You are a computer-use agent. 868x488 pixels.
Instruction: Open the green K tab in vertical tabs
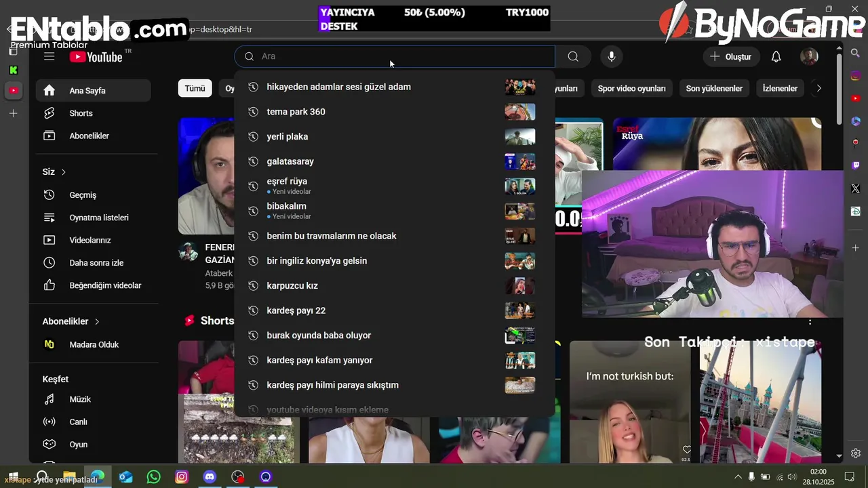point(14,70)
